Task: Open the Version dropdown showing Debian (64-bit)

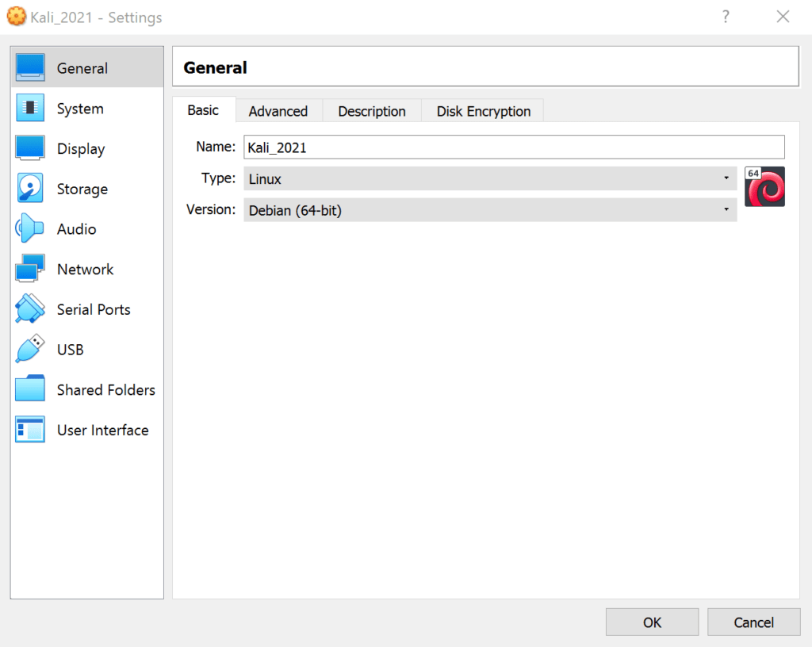Action: point(490,210)
